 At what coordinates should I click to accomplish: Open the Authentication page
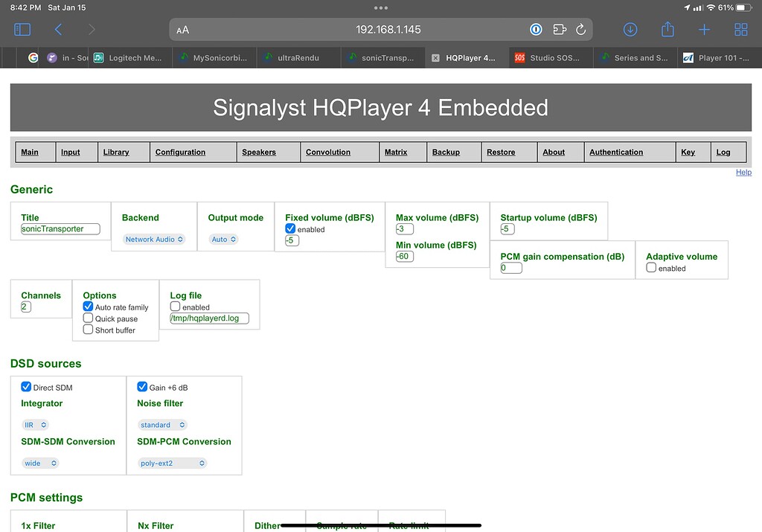[x=616, y=152]
